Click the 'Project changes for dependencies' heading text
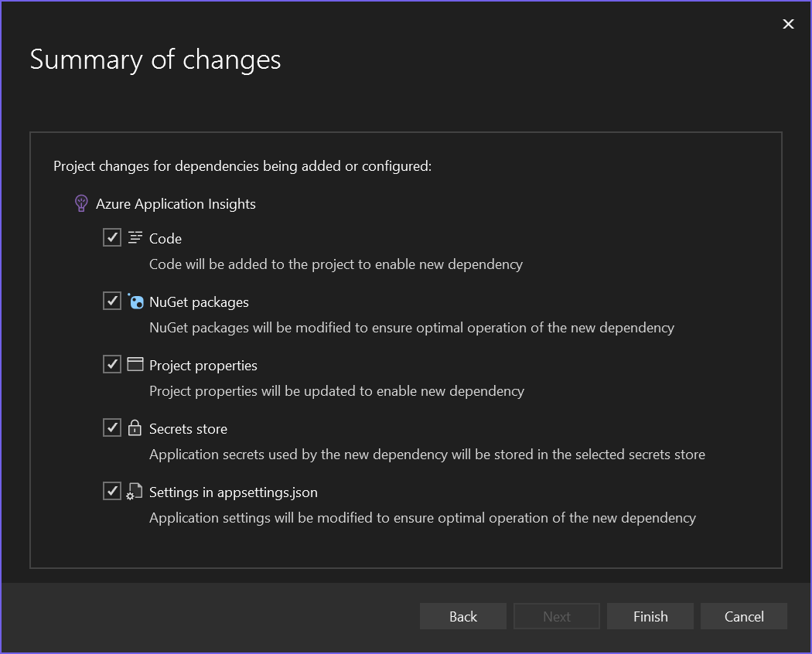 tap(242, 166)
